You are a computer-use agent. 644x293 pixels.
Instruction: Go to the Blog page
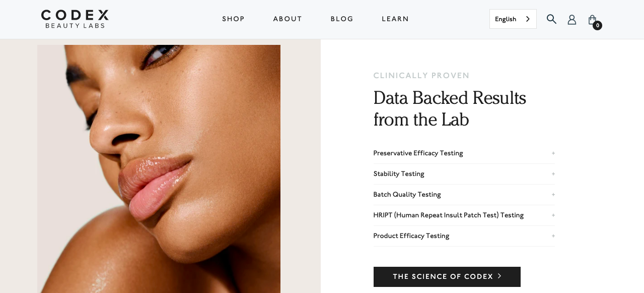coord(342,19)
